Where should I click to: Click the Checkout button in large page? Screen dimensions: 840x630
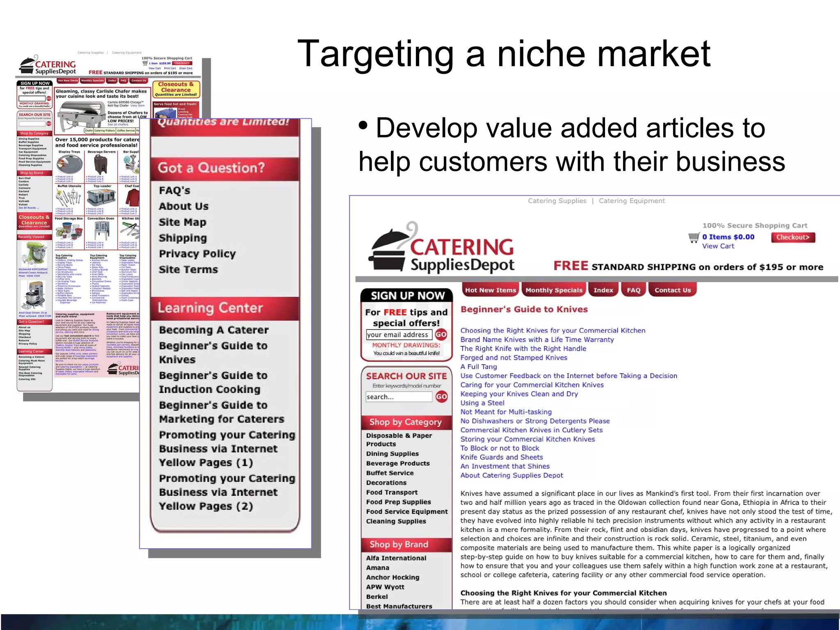click(x=793, y=237)
